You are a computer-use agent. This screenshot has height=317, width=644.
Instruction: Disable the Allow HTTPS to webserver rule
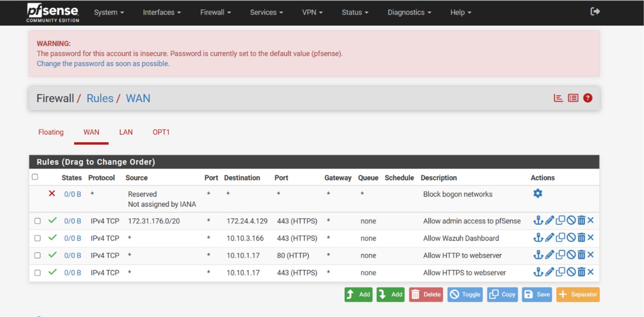(571, 272)
